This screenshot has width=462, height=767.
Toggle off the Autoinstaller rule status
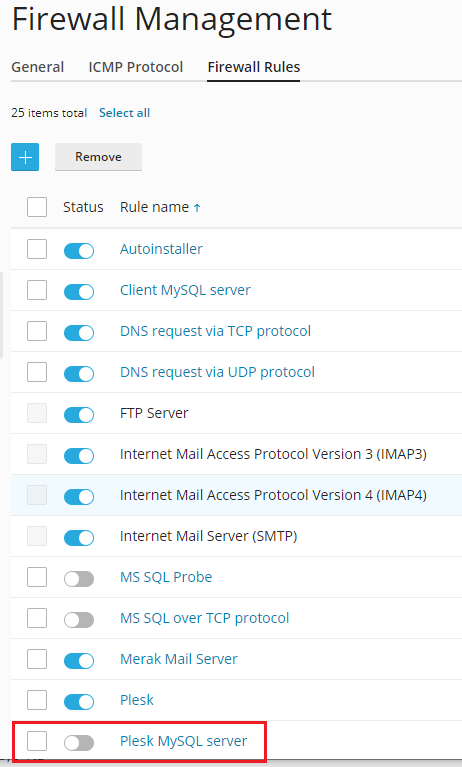tap(79, 250)
